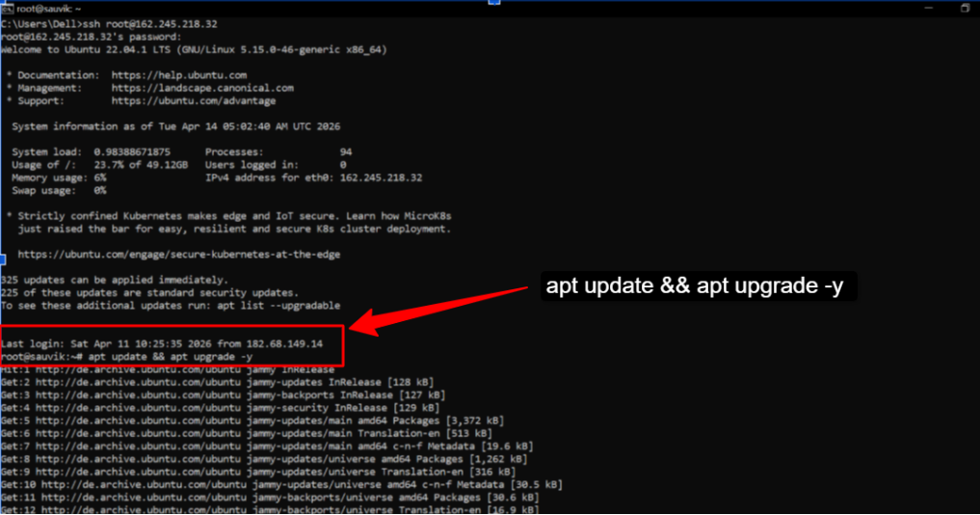The height and width of the screenshot is (515, 980).
Task: Open the secure-kubernetes-at-the-edge URL
Action: [x=178, y=255]
